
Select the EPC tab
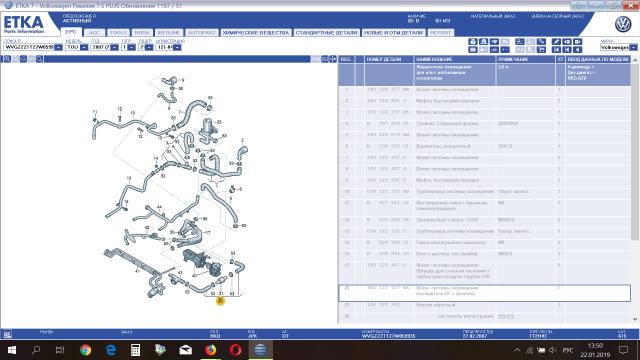71,32
